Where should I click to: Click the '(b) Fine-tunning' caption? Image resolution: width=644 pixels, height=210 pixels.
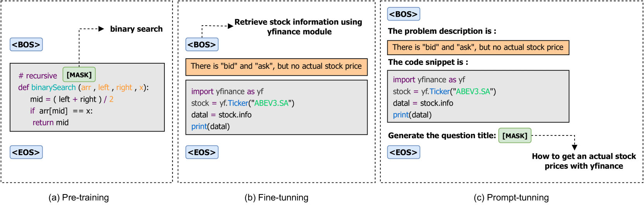coord(276,198)
